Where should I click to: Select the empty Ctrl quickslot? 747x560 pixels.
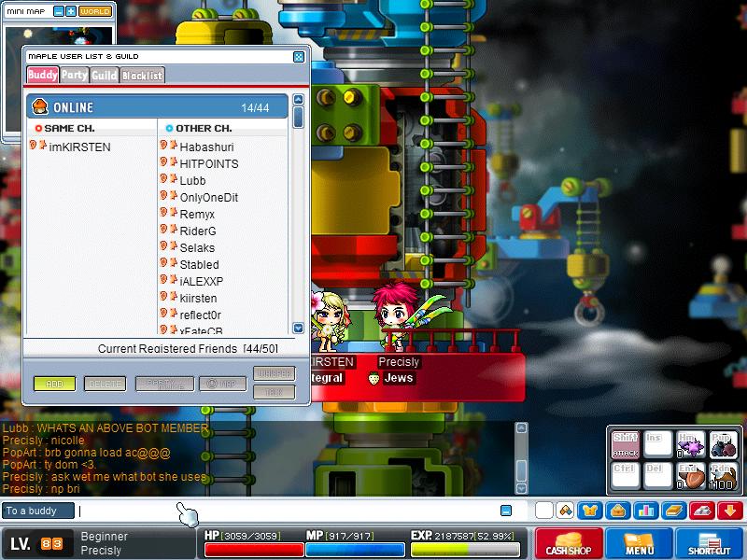click(x=626, y=475)
